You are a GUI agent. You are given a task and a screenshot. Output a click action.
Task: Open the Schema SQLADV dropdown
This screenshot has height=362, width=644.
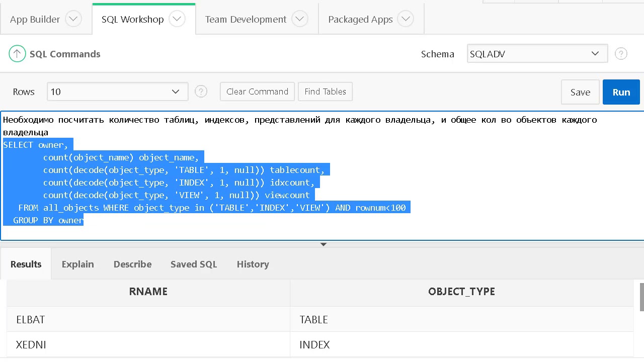537,54
